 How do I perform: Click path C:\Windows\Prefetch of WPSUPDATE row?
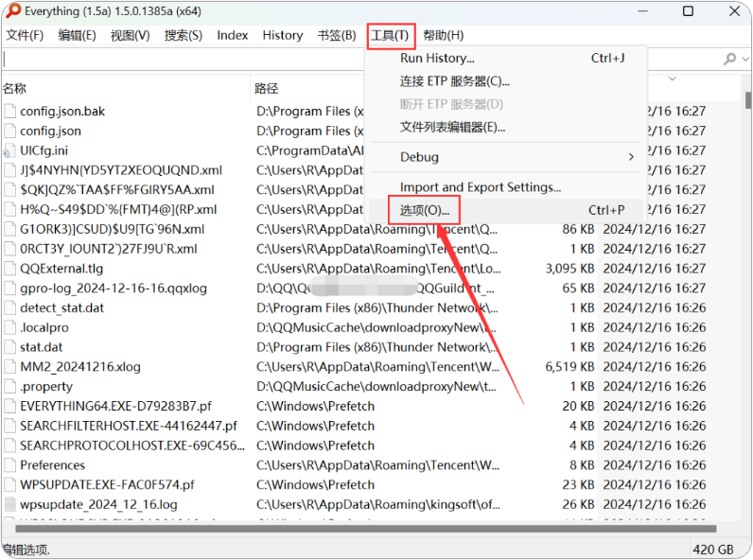click(315, 485)
